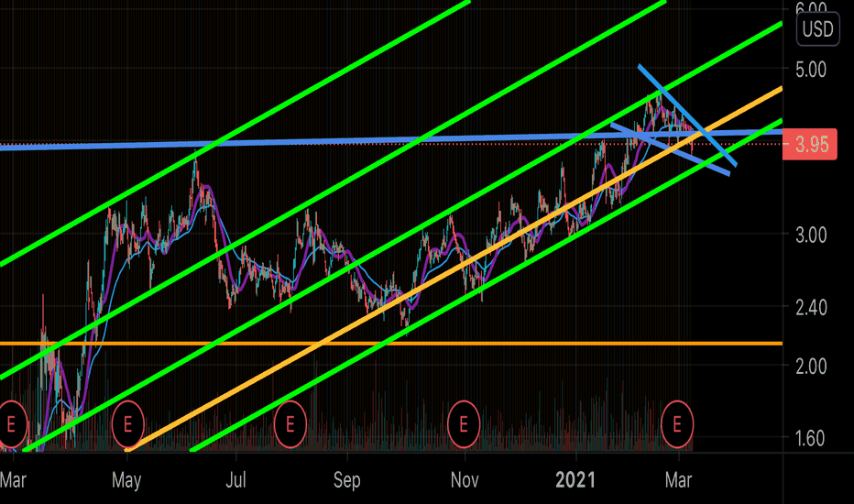Click the USD currency button
854x504 pixels.
click(817, 29)
